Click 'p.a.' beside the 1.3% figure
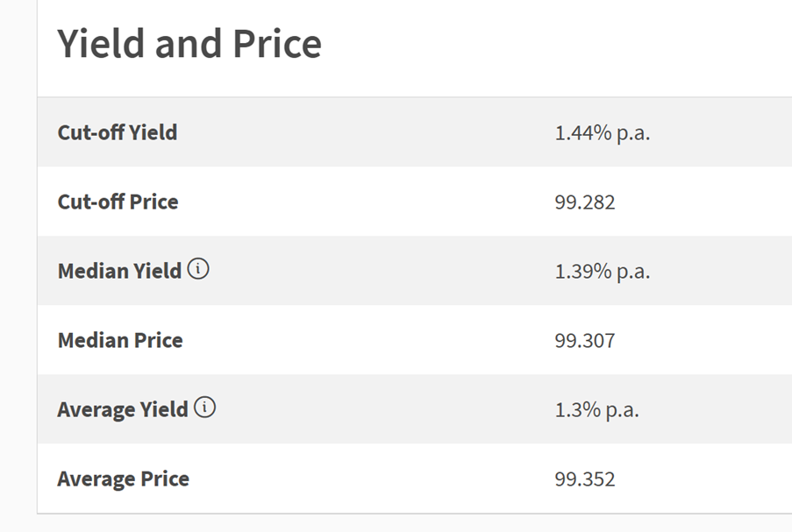The image size is (792, 532). pyautogui.click(x=623, y=411)
